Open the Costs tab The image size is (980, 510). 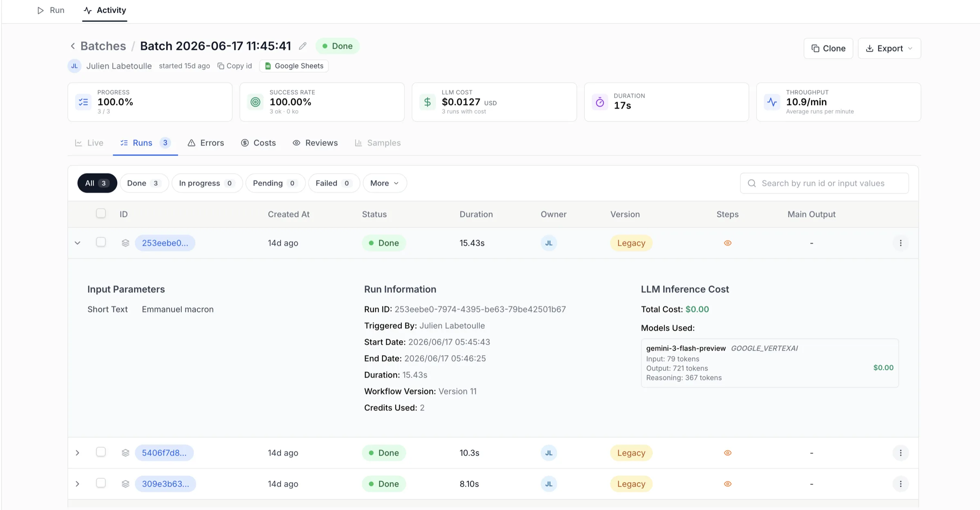pyautogui.click(x=258, y=143)
